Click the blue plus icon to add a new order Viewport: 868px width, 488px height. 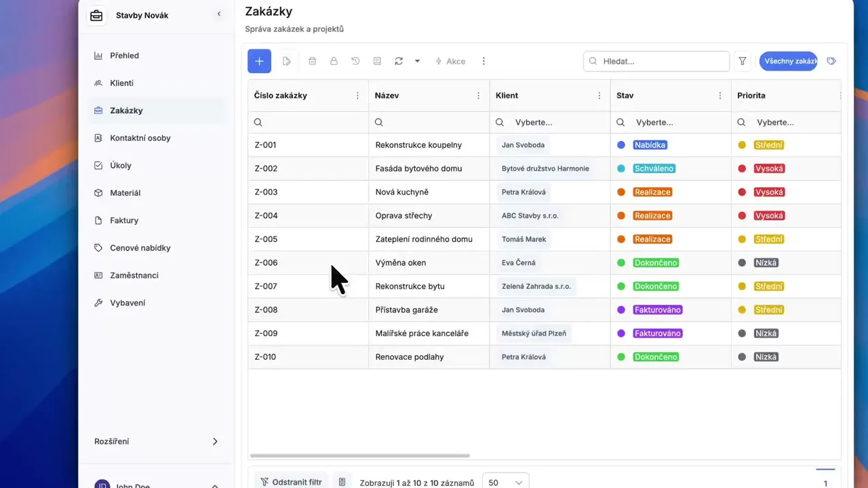coord(258,61)
